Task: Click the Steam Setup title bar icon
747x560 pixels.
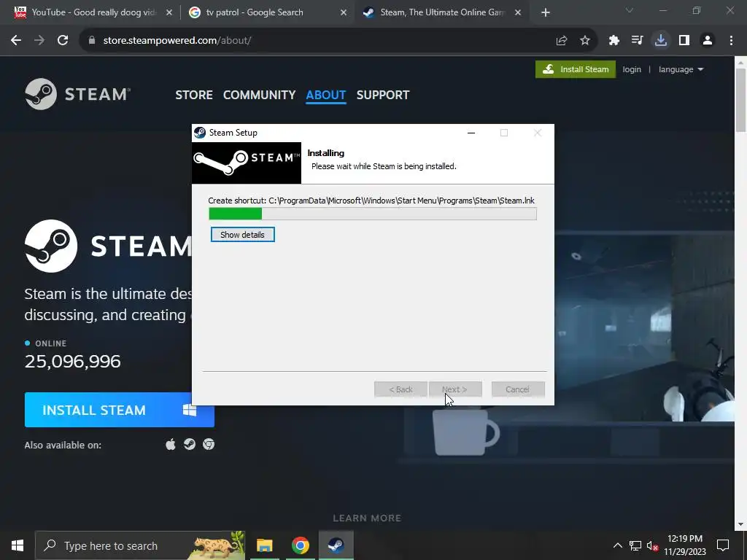Action: pos(200,133)
